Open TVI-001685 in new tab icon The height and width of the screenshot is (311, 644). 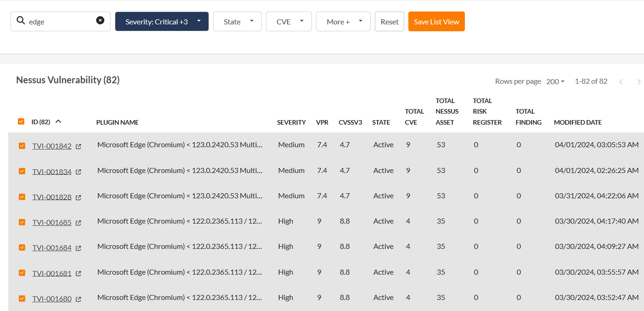[x=79, y=223]
